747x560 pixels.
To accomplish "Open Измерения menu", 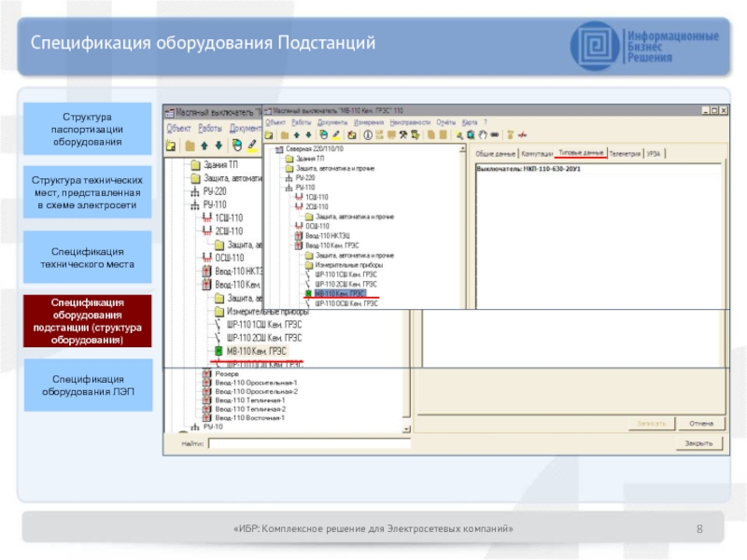I will [368, 123].
